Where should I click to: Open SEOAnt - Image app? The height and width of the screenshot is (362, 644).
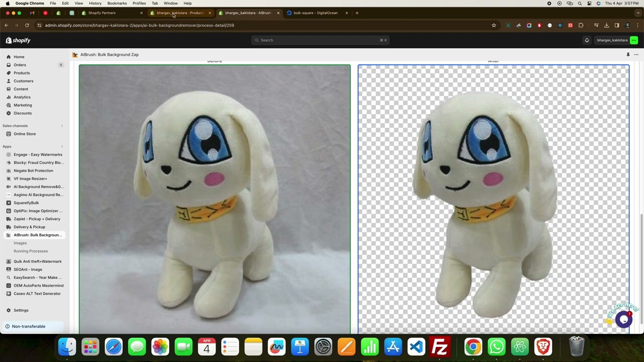point(28,269)
